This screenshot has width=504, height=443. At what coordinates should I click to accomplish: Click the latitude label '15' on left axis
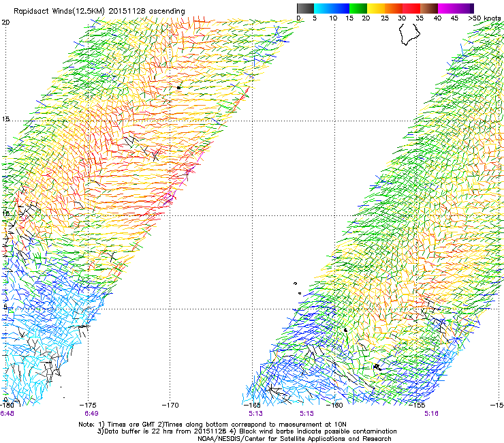tap(5, 119)
